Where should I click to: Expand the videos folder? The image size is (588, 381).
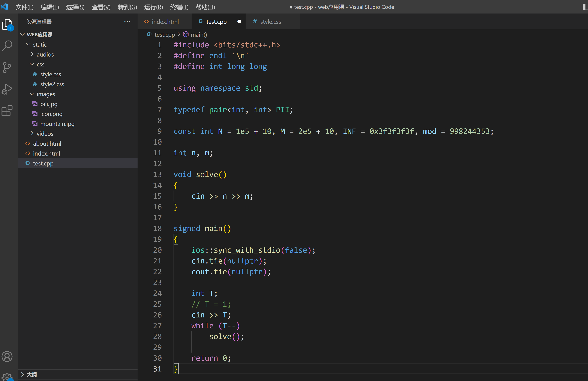coord(32,133)
